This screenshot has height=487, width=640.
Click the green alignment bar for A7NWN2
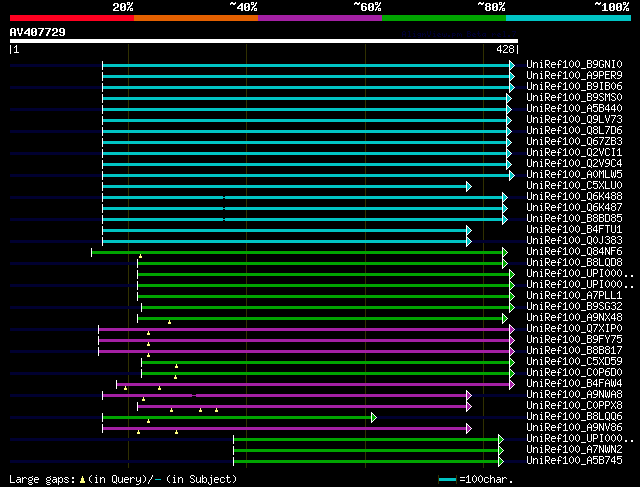pos(366,451)
